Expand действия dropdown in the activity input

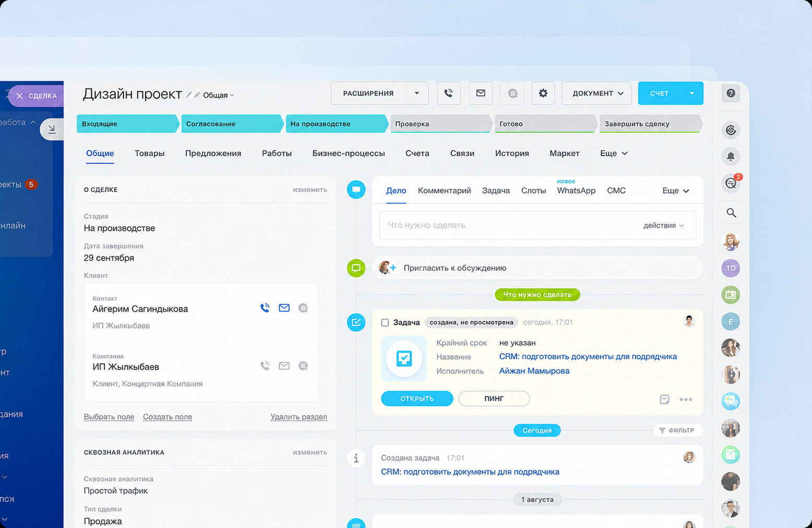click(663, 226)
